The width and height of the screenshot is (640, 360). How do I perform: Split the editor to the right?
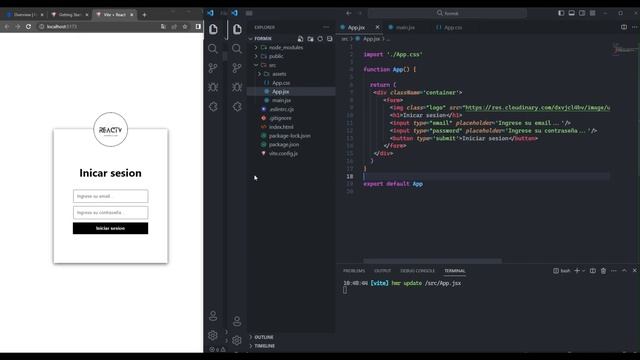[624, 27]
